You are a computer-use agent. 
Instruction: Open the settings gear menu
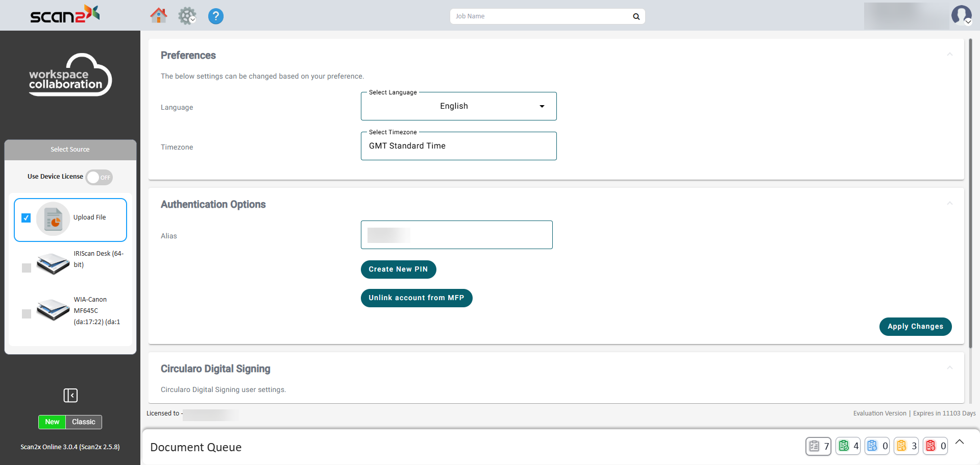coord(187,16)
